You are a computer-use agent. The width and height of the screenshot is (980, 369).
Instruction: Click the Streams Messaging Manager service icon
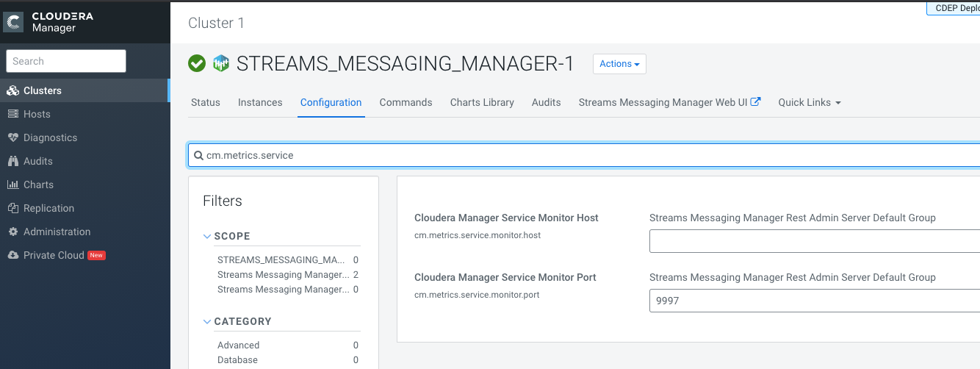[x=221, y=63]
